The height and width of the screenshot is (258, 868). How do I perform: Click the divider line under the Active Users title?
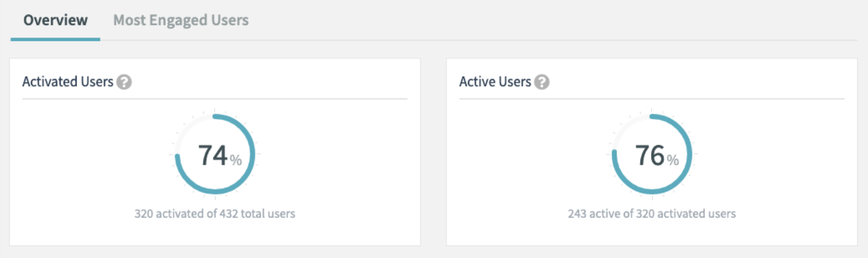(652, 99)
